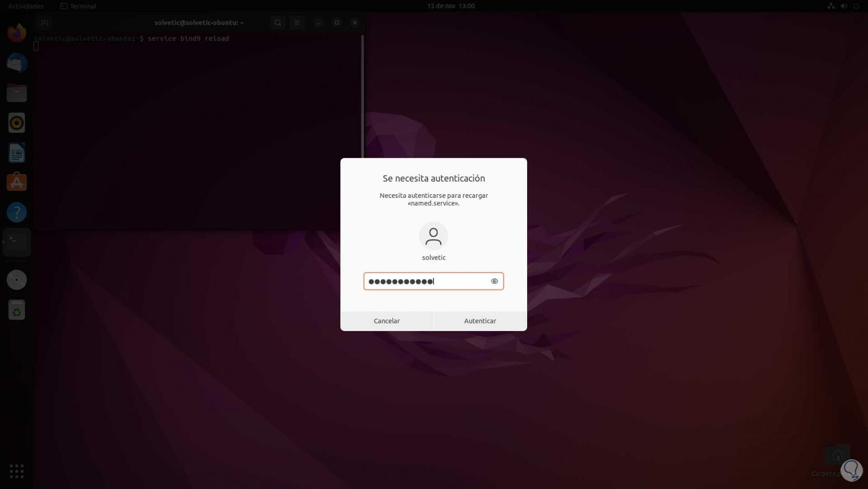Click the solvetic username label
This screenshot has height=489, width=868.
point(434,257)
